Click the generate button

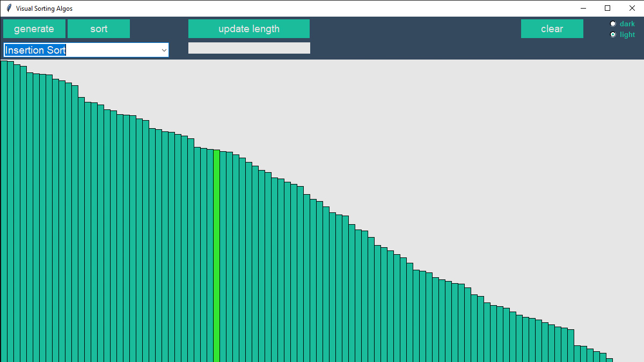pos(34,29)
